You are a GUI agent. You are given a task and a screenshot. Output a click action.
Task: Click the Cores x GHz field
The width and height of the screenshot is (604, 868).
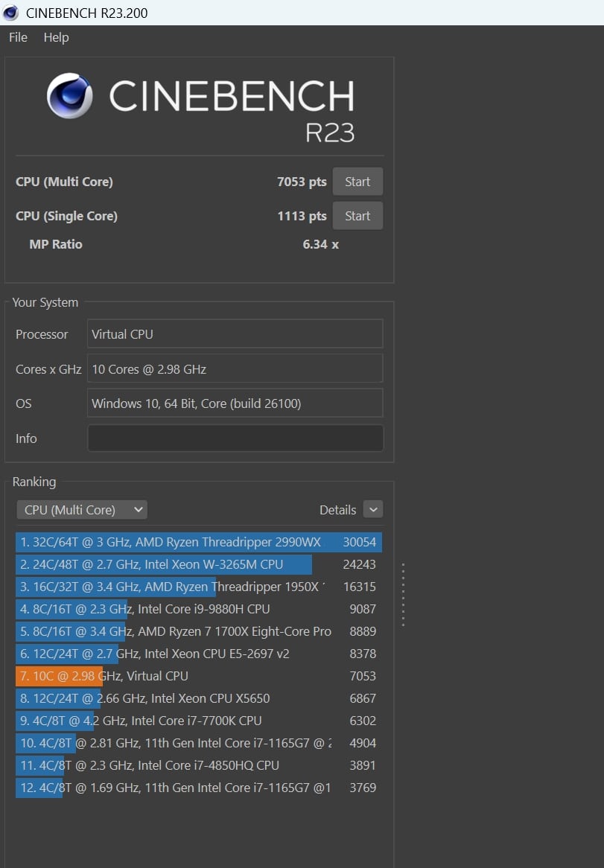(235, 368)
